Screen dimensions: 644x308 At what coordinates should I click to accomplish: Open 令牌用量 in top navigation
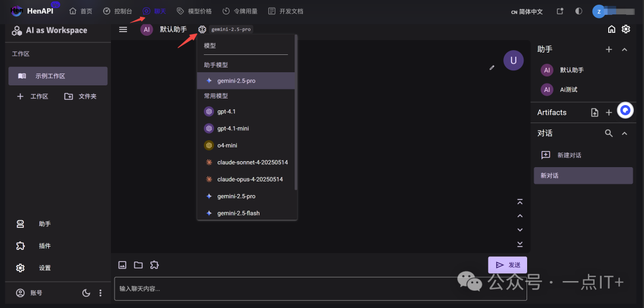[240, 11]
